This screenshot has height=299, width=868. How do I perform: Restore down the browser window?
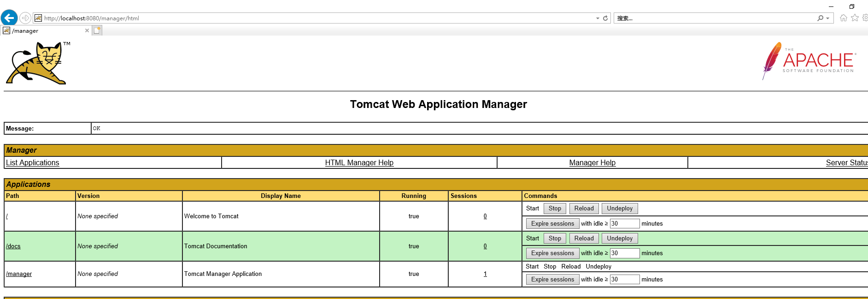click(852, 6)
